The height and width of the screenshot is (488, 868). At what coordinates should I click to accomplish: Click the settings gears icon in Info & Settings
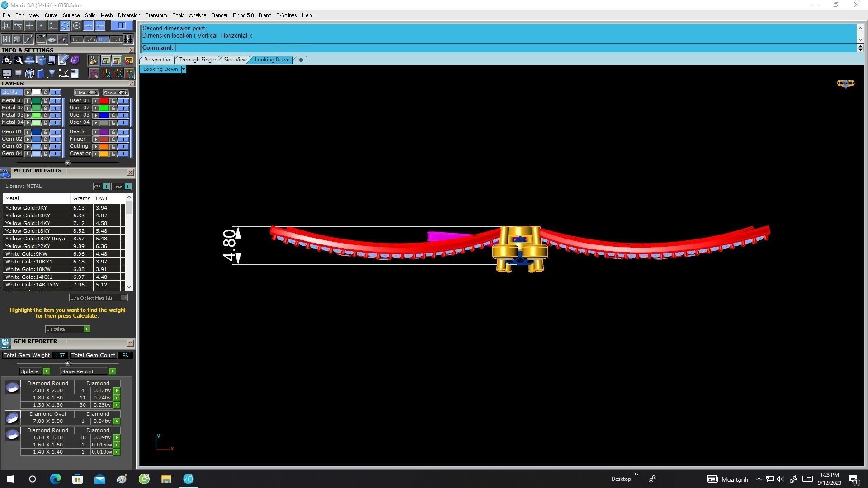[7, 60]
